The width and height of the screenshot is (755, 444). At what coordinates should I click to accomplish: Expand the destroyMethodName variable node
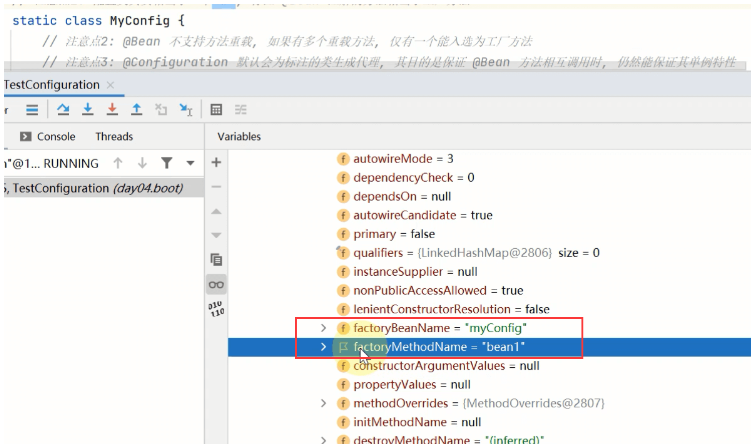[x=324, y=440]
